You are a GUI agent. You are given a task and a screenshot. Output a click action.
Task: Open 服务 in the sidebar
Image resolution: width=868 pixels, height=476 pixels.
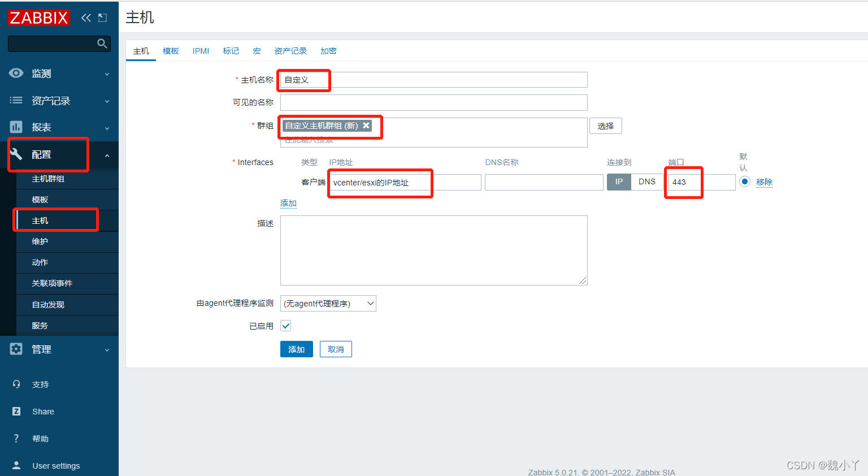coord(67,326)
